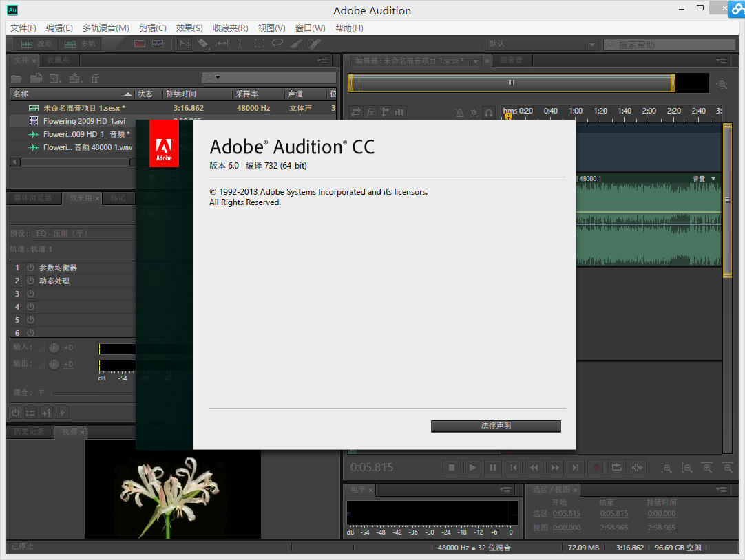Open the workspace dropdown showing 默认
745x560 pixels.
pos(541,45)
